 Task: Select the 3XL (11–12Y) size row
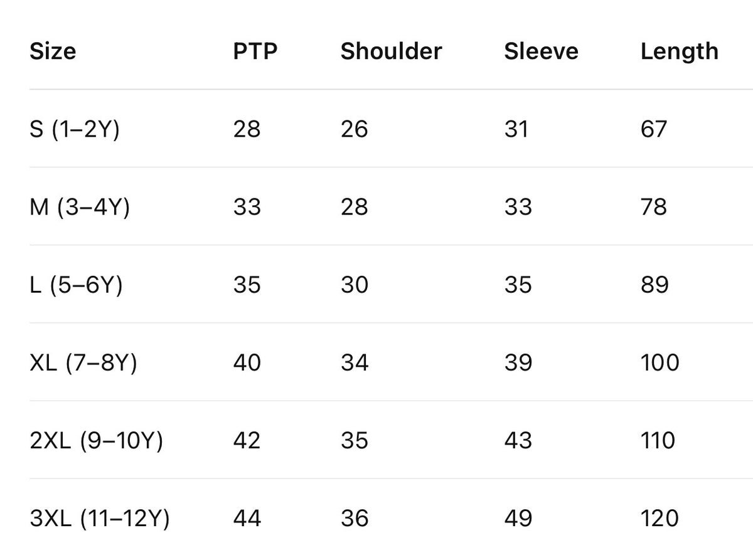(x=376, y=519)
